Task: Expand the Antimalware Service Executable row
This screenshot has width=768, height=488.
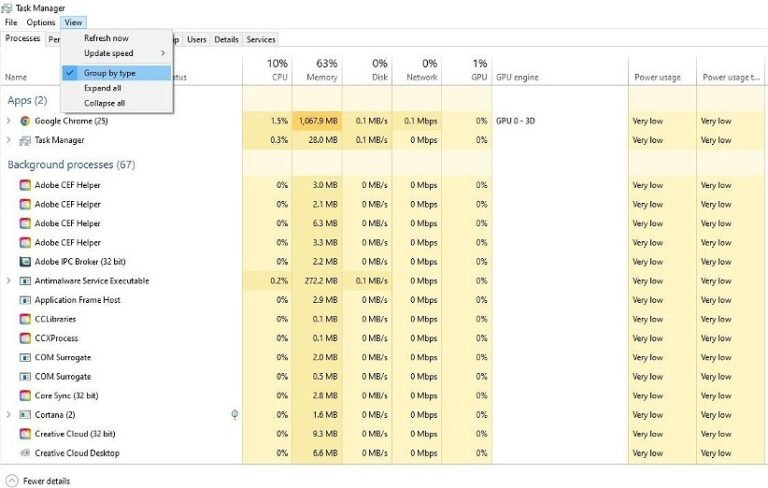Action: point(9,281)
